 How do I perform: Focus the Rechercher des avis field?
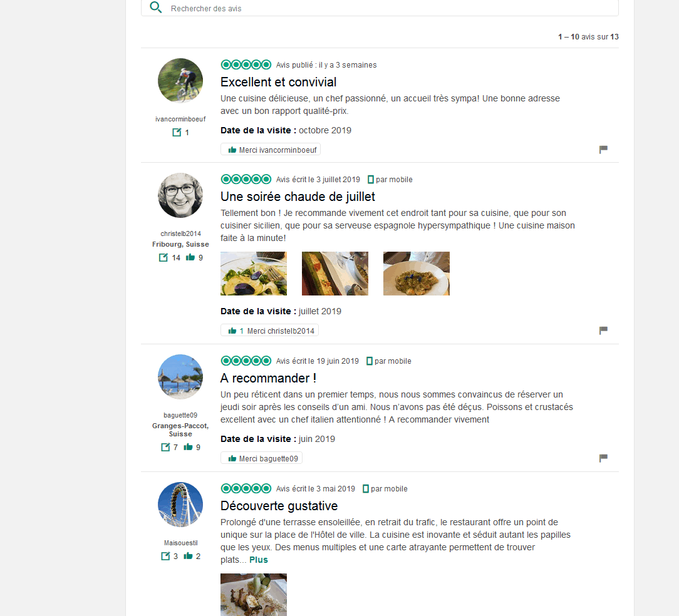pyautogui.click(x=380, y=8)
